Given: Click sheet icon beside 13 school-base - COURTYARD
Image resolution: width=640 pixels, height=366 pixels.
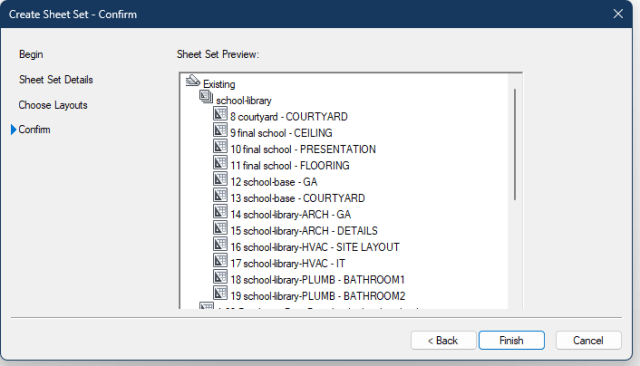Looking at the screenshot, I should 220,195.
